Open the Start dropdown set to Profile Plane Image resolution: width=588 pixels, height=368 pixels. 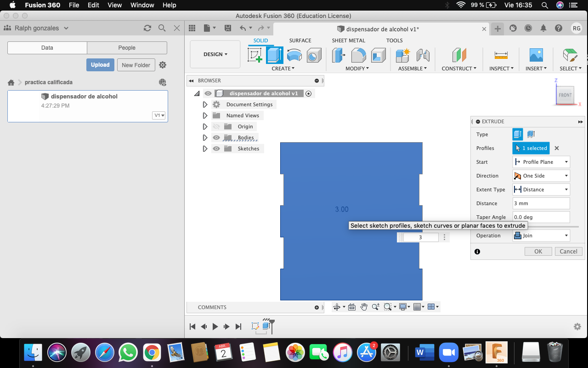(541, 162)
